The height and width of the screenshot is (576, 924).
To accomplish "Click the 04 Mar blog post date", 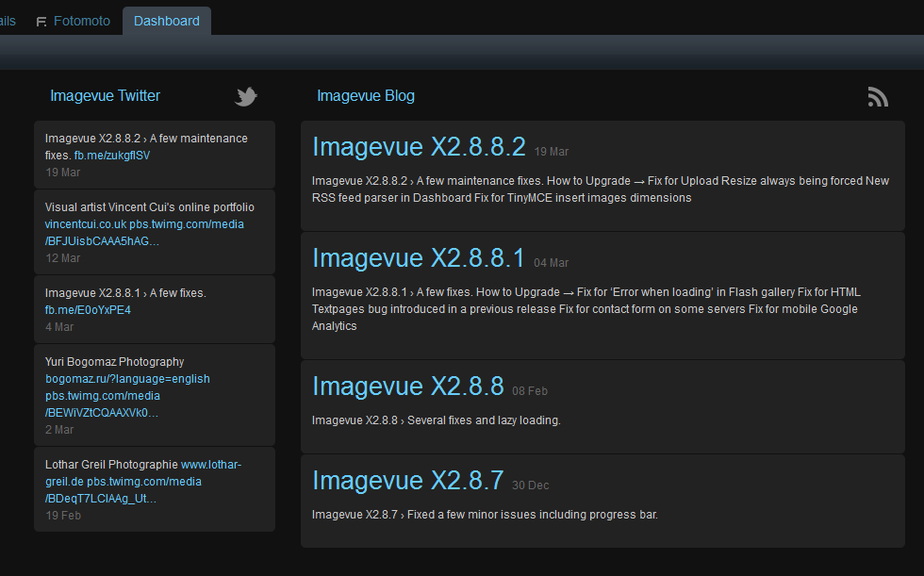I will click(x=551, y=263).
